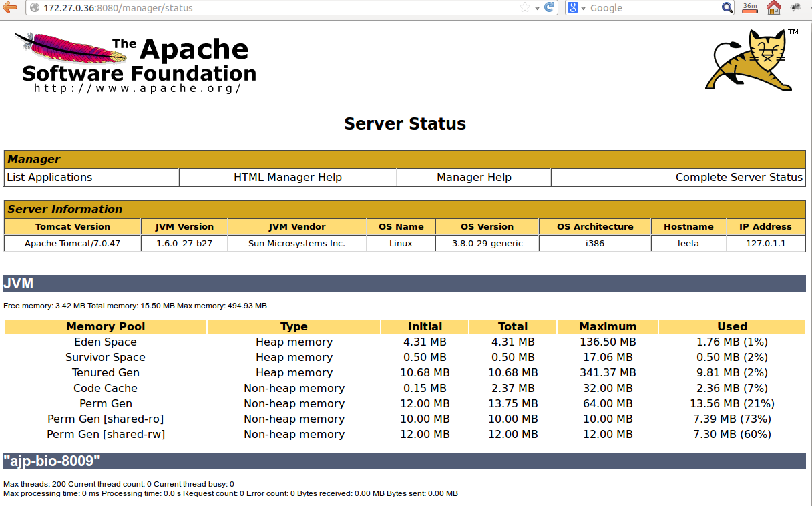Click the Tenured Gen maximum '341.37 MB'
The image size is (812, 506).
(x=608, y=372)
